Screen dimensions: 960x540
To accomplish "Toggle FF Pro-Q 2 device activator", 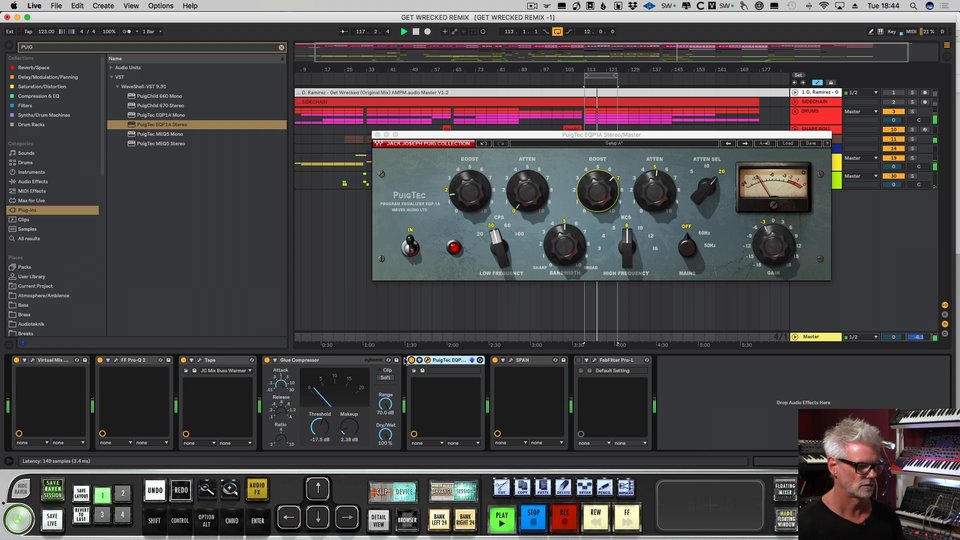I will pos(100,360).
